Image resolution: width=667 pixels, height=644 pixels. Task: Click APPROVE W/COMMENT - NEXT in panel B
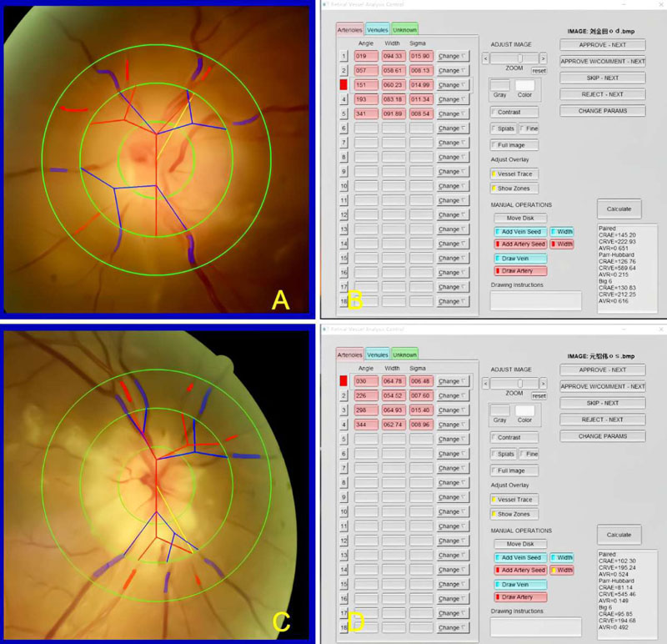[602, 61]
